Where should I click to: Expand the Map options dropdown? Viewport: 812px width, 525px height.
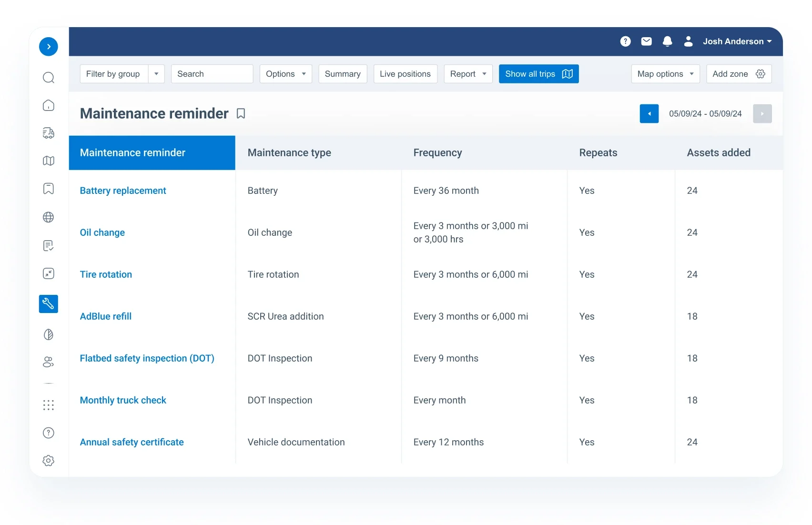(665, 74)
